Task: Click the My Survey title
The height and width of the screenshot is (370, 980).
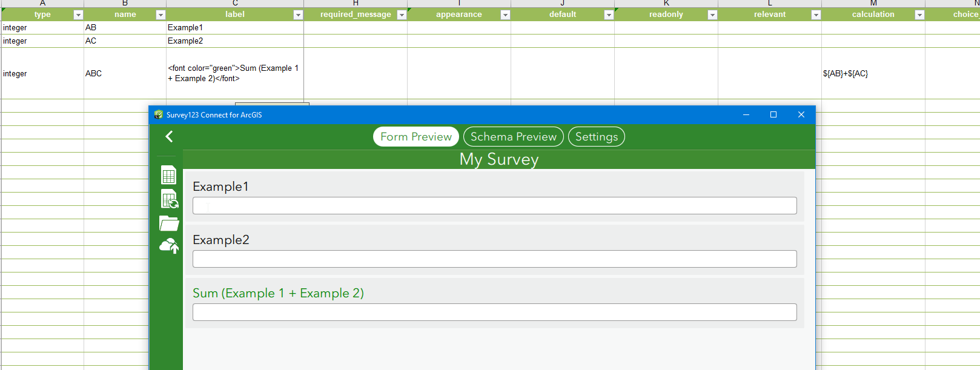Action: [499, 159]
